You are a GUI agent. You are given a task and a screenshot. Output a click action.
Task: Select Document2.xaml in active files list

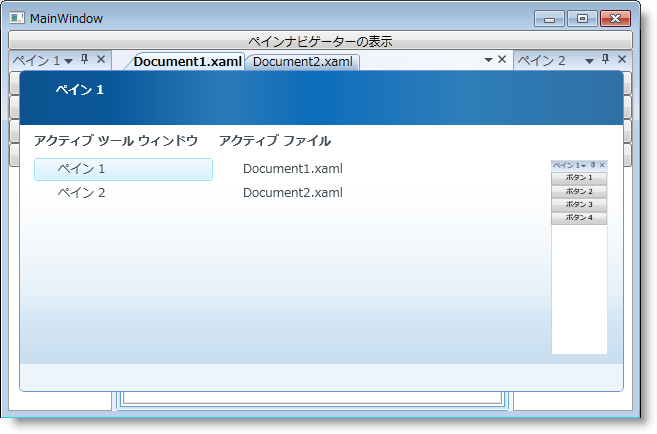point(292,193)
